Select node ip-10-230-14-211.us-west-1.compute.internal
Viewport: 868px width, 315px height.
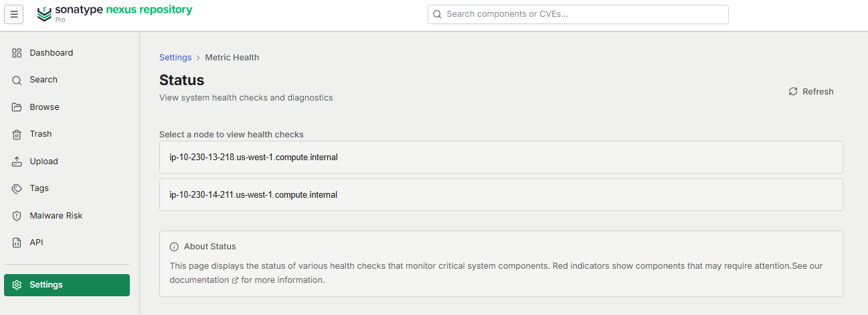(x=501, y=195)
